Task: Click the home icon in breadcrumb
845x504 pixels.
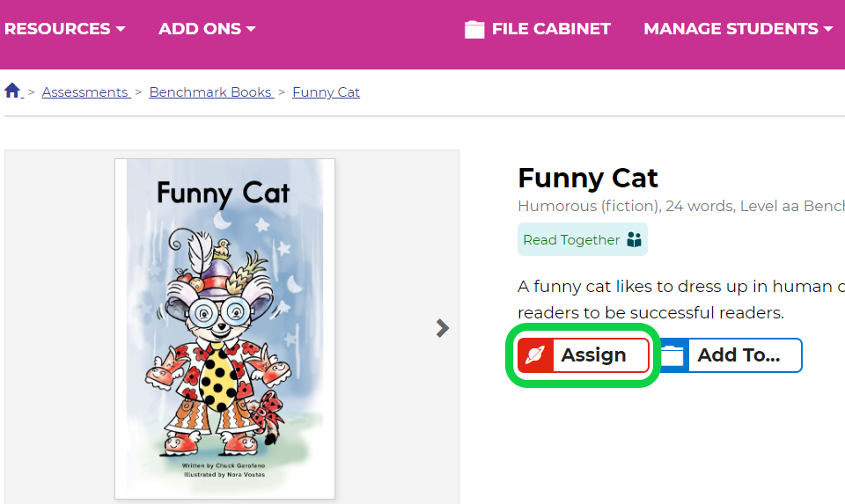Action: 12,91
